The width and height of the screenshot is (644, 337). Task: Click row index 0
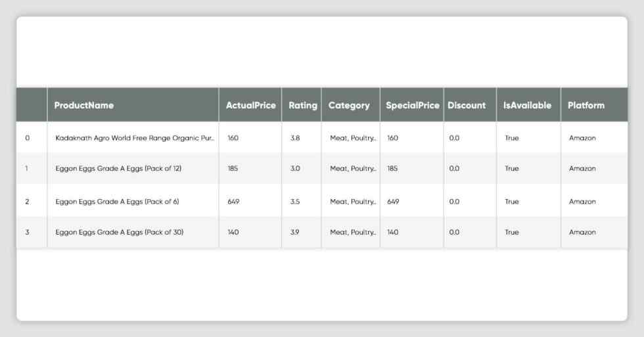(x=28, y=138)
